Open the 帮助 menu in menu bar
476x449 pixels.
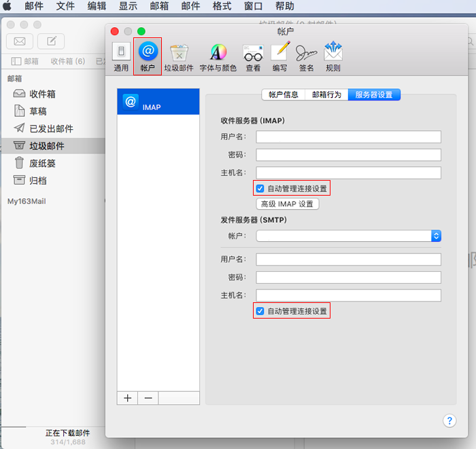[285, 5]
